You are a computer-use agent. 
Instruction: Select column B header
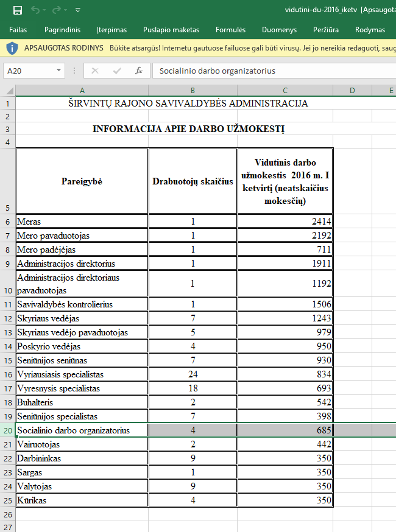point(193,91)
